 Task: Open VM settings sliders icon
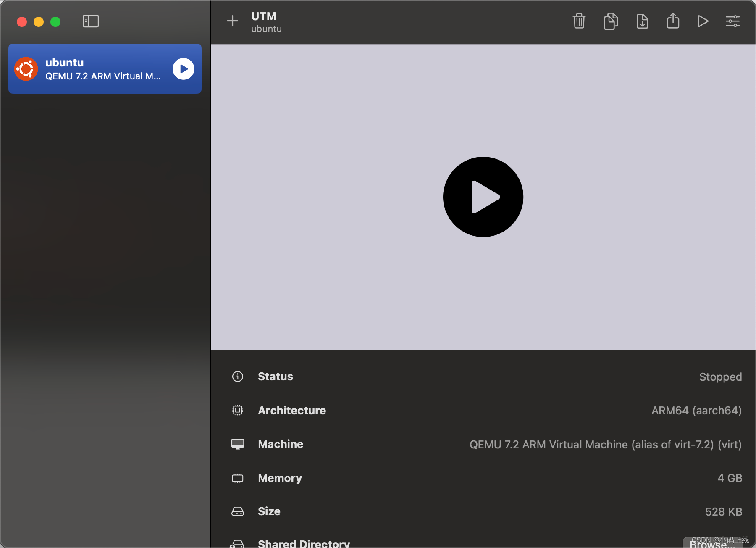point(733,21)
